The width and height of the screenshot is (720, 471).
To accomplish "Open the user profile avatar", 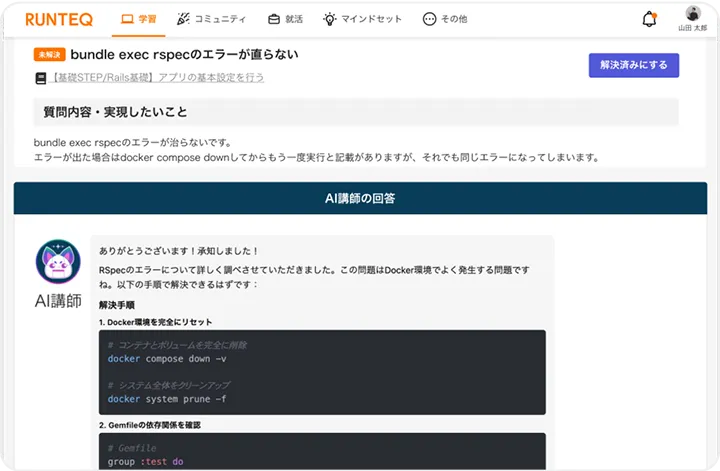I will (692, 13).
